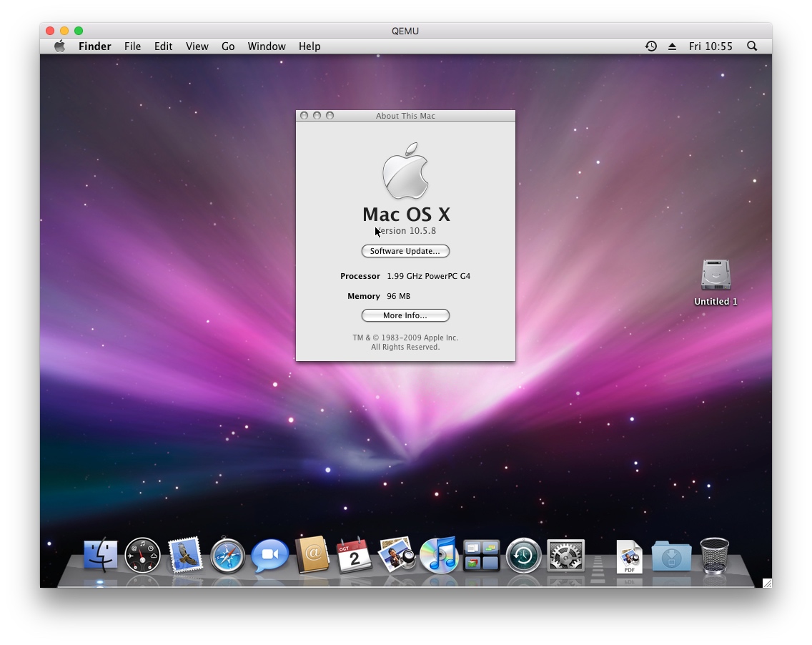
Task: Open Time Machine dock icon
Action: pyautogui.click(x=523, y=556)
